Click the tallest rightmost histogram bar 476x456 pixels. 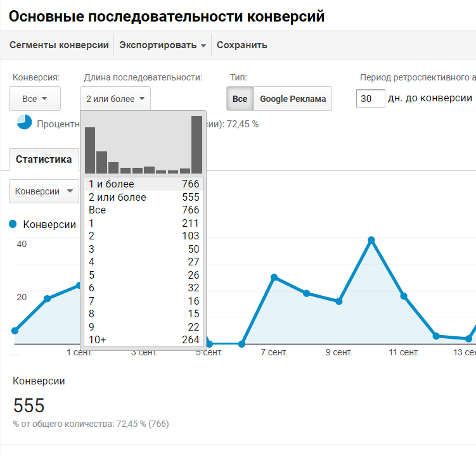[x=196, y=144]
